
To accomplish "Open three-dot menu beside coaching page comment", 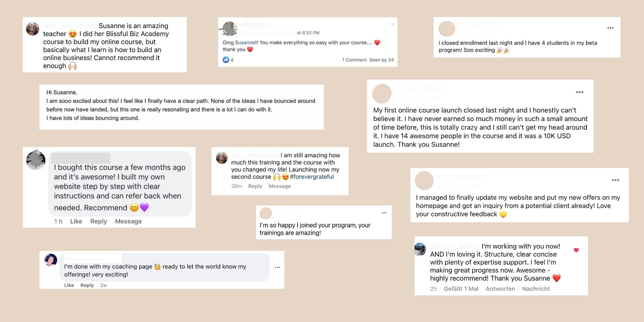I will click(277, 267).
